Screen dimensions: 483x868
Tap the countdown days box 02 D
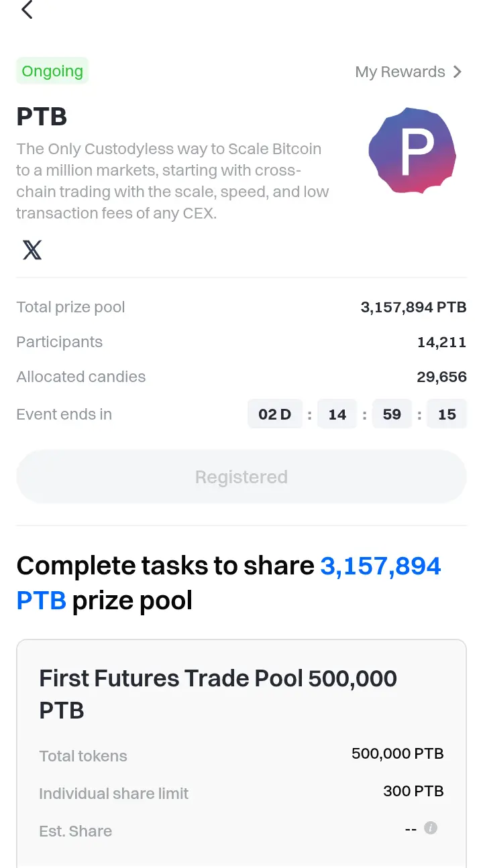275,414
